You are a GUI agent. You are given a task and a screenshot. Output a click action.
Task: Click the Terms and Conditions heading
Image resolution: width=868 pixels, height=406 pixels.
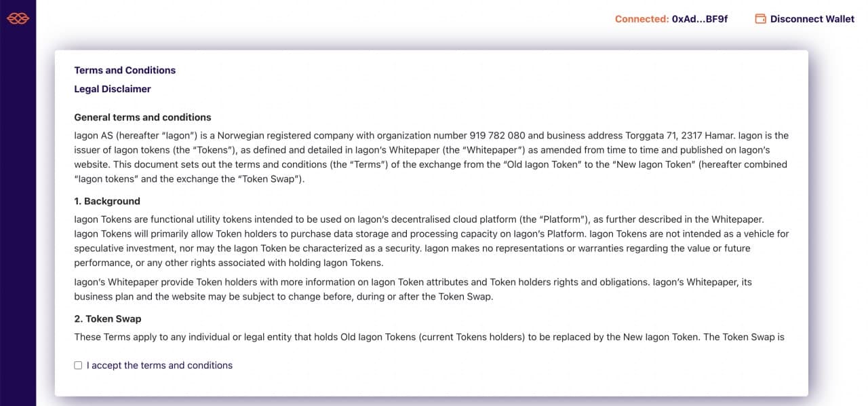click(x=125, y=70)
